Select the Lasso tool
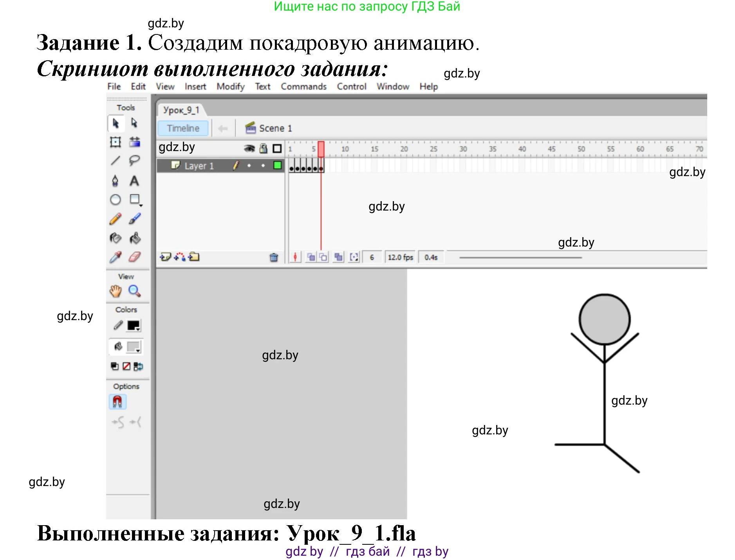The image size is (735, 560). (x=134, y=160)
